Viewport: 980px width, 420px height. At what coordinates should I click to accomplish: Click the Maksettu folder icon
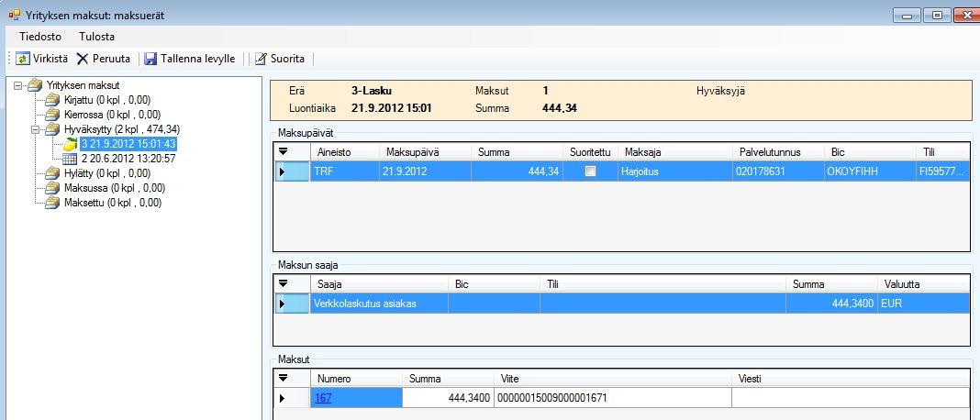54,203
